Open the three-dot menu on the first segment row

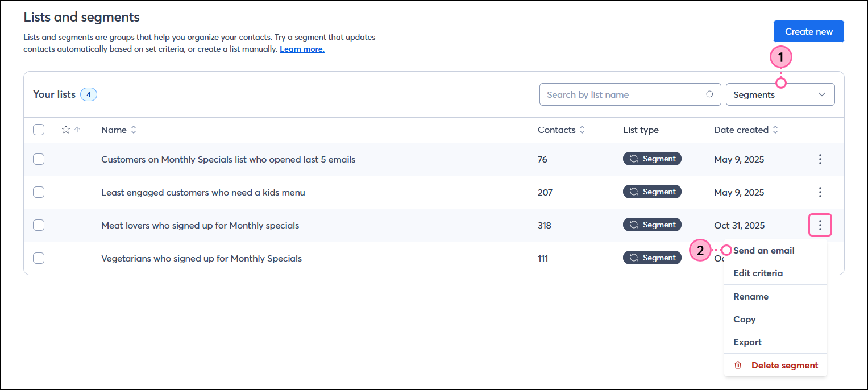(820, 159)
